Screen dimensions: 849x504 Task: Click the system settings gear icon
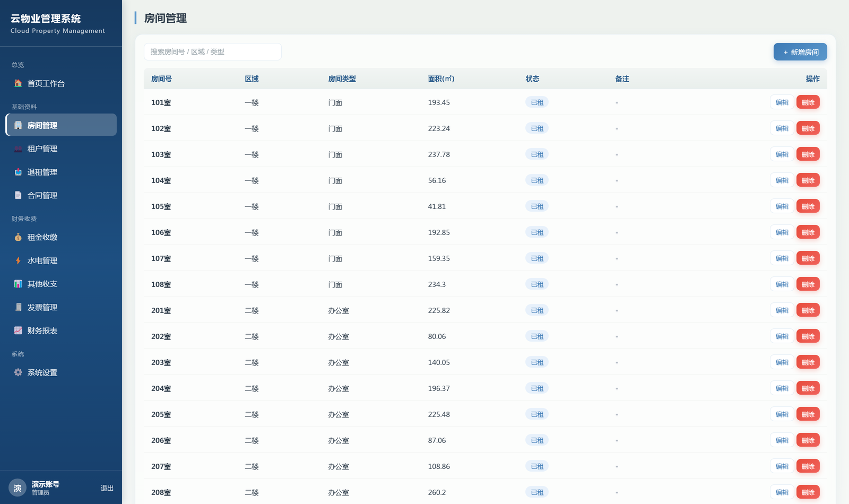pyautogui.click(x=18, y=372)
